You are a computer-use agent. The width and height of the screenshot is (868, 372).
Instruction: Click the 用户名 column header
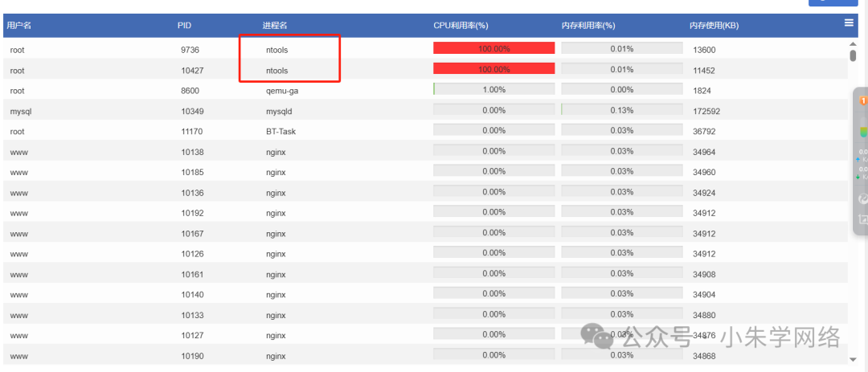[18, 26]
